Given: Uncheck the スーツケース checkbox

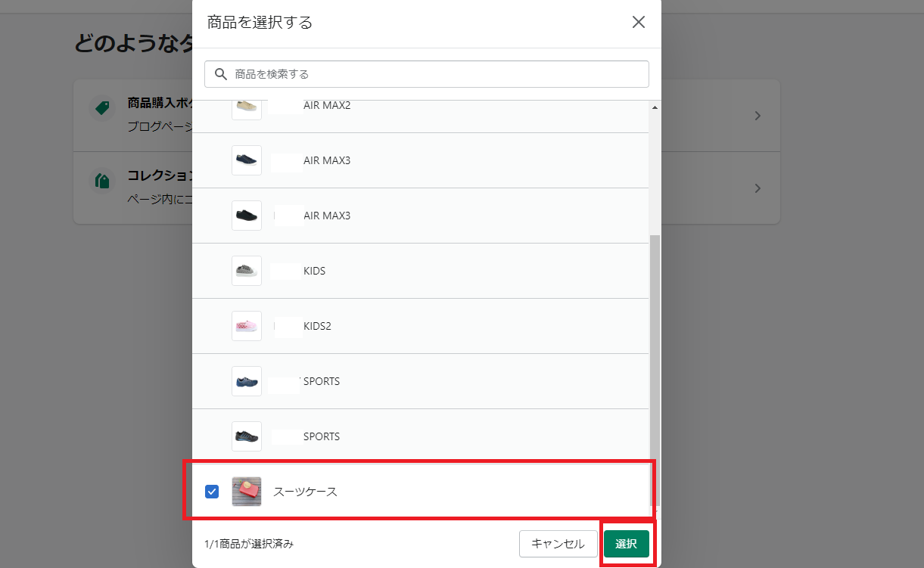Looking at the screenshot, I should pyautogui.click(x=212, y=492).
